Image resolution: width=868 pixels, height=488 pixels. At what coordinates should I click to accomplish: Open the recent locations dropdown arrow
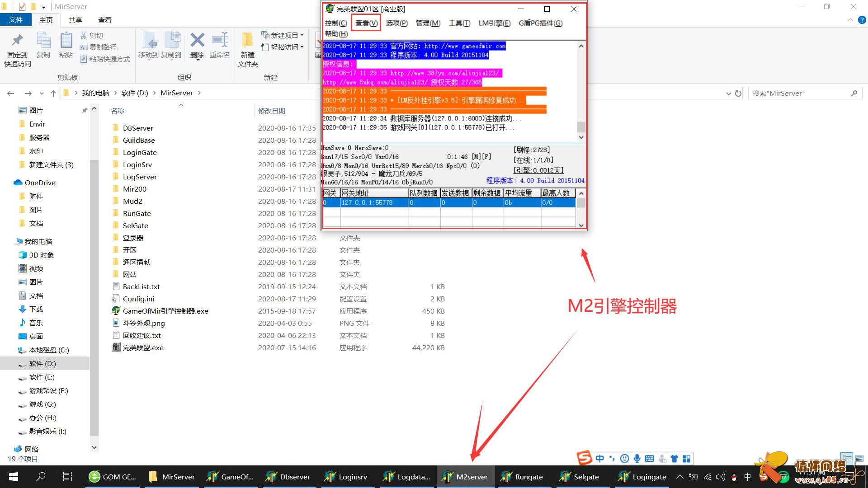coord(42,94)
